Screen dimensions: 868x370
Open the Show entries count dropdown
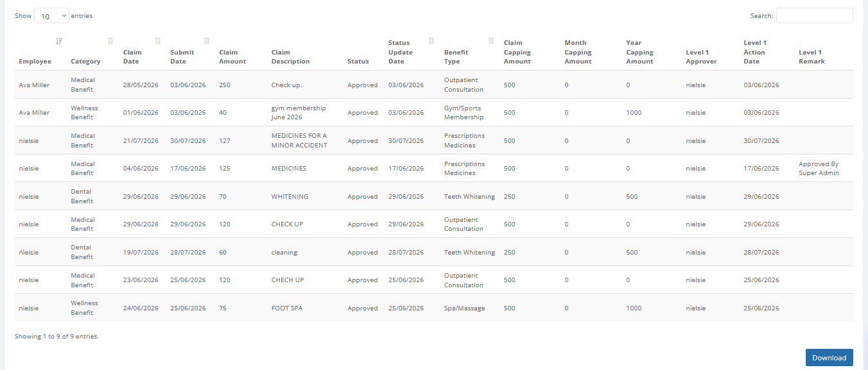[51, 16]
